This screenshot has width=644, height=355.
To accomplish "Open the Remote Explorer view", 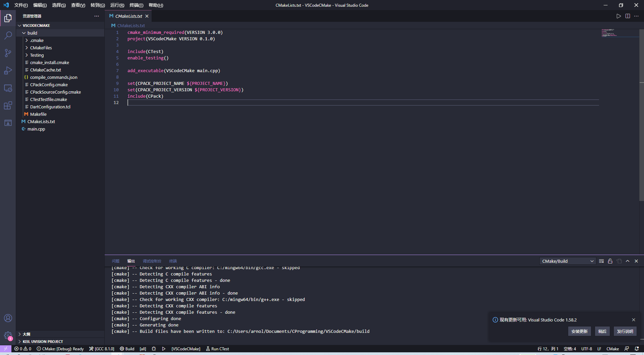I will point(8,88).
